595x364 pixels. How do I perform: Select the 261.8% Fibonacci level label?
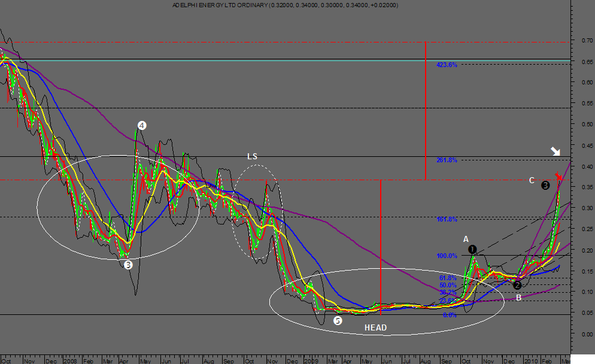coord(447,160)
